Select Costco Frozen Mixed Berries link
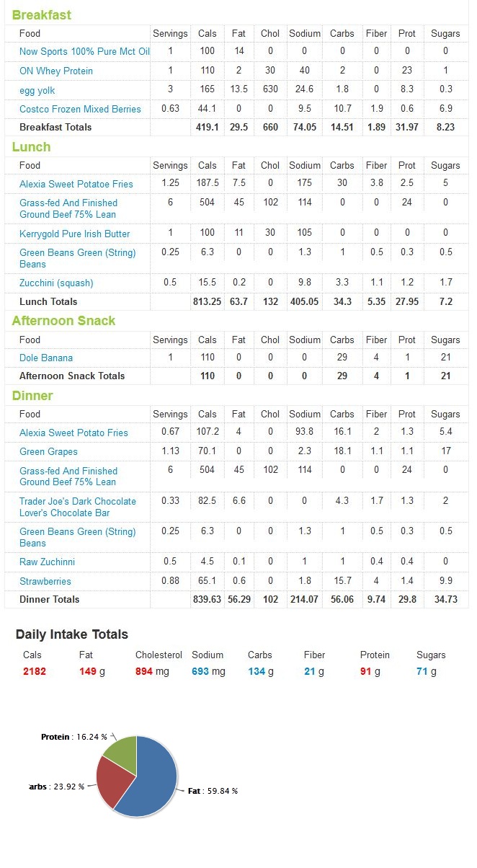 80,109
